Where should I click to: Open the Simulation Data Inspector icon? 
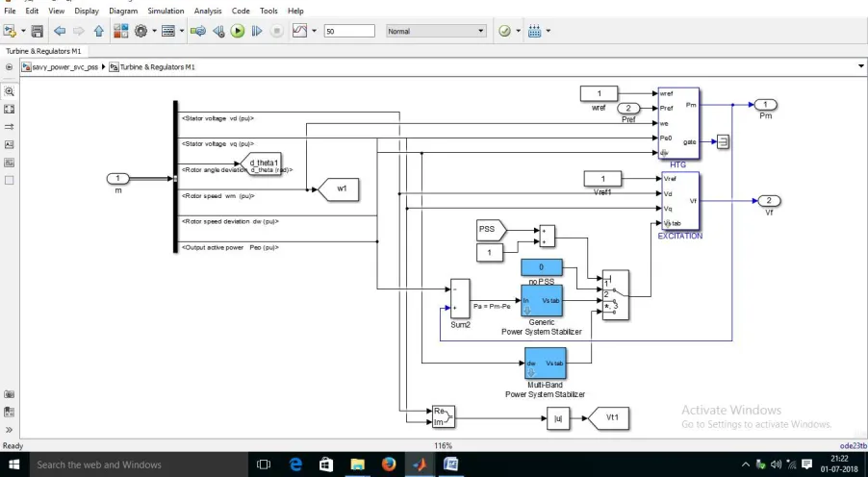[x=299, y=31]
